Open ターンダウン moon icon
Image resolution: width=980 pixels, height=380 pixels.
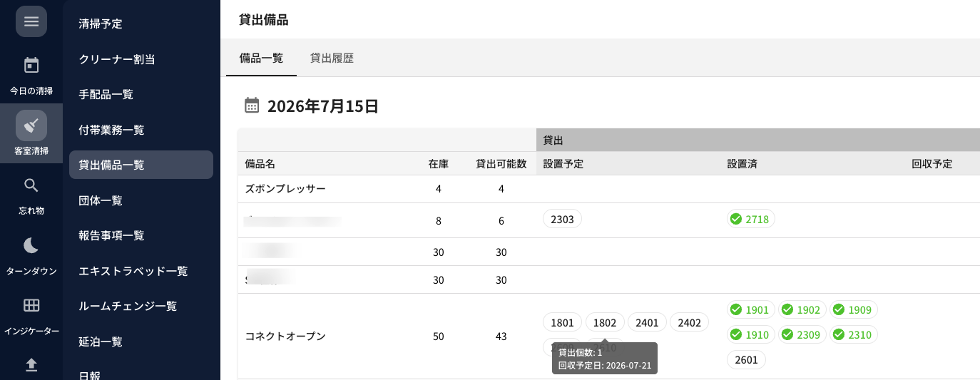click(x=31, y=245)
